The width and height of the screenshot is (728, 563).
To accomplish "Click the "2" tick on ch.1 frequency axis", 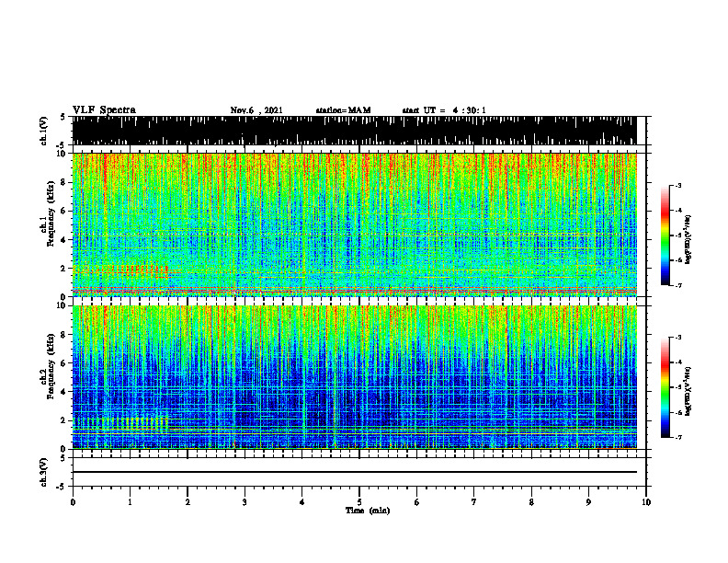I will pyautogui.click(x=63, y=269).
